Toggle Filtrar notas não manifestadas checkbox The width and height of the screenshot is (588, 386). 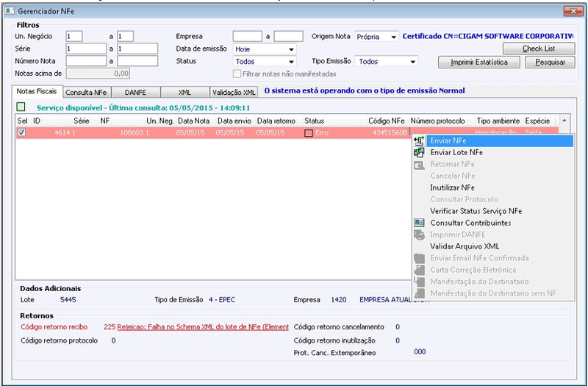[237, 74]
